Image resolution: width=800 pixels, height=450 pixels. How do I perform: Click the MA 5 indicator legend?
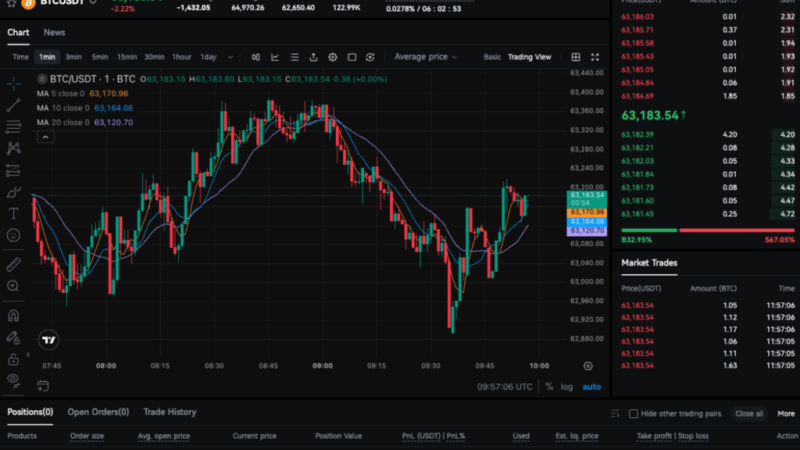pos(82,93)
